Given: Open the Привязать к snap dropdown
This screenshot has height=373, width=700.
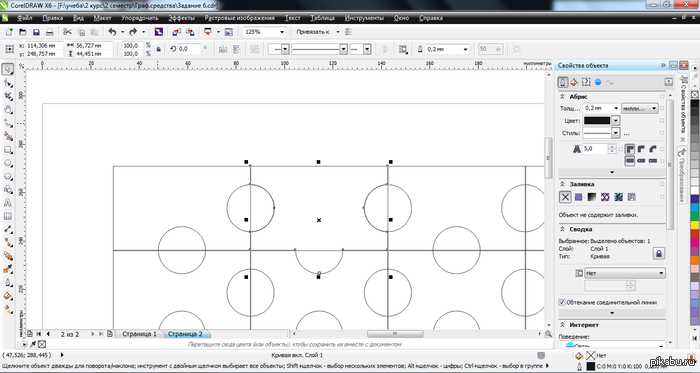Looking at the screenshot, I should (x=338, y=32).
